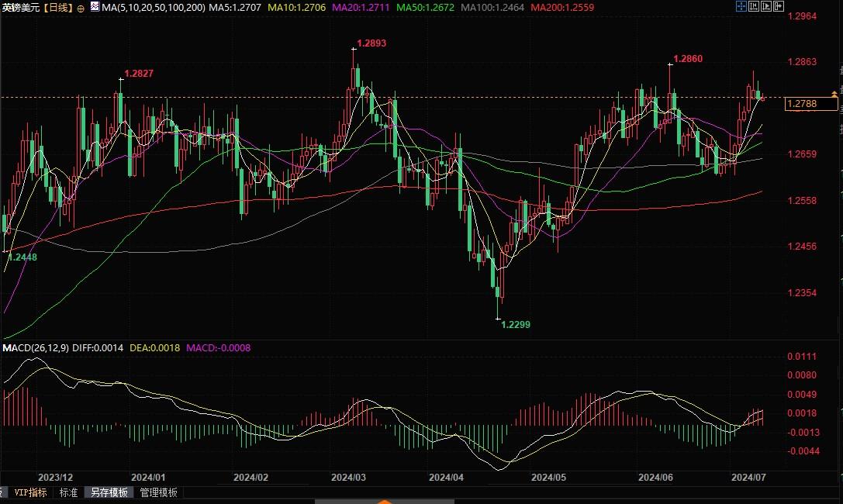The width and height of the screenshot is (843, 504).
Task: Click the MACD:-0.0008 readout
Action: [218, 347]
